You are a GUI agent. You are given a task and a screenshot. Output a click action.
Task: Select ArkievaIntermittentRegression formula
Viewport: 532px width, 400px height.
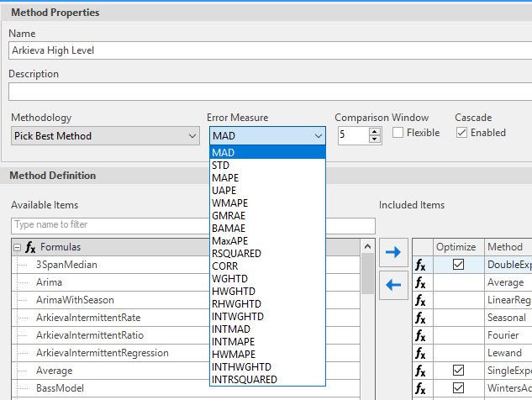(103, 353)
